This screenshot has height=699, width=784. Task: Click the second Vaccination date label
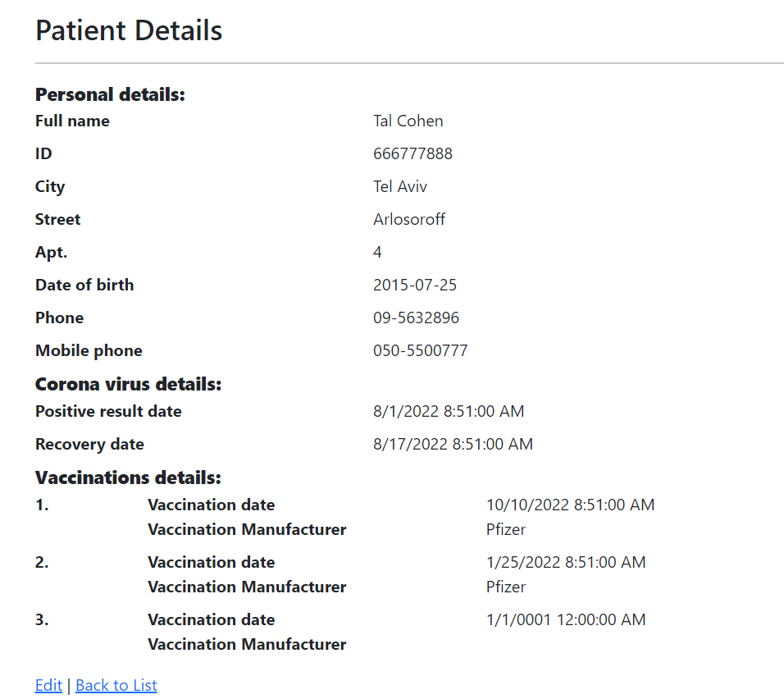tap(211, 562)
